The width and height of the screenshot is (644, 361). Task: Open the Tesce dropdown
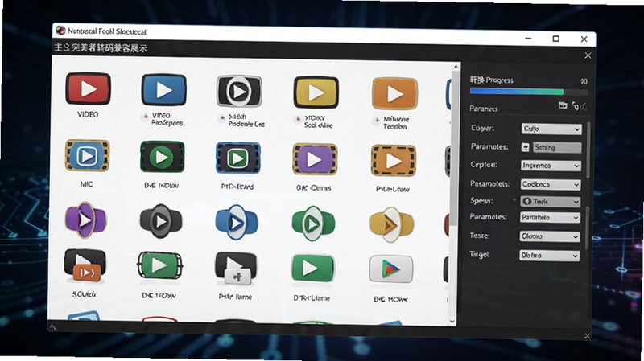[x=550, y=236]
